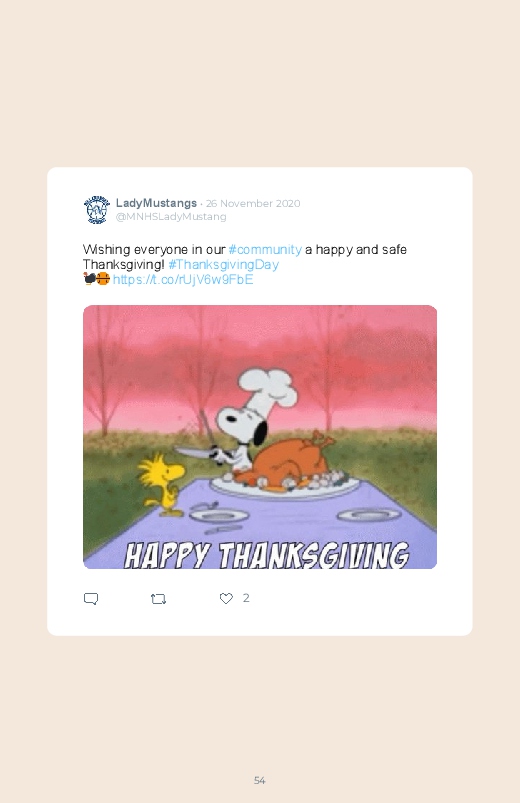Open the Snoopy Thanksgiving GIF image
Viewport: 520px width, 803px height.
260,437
